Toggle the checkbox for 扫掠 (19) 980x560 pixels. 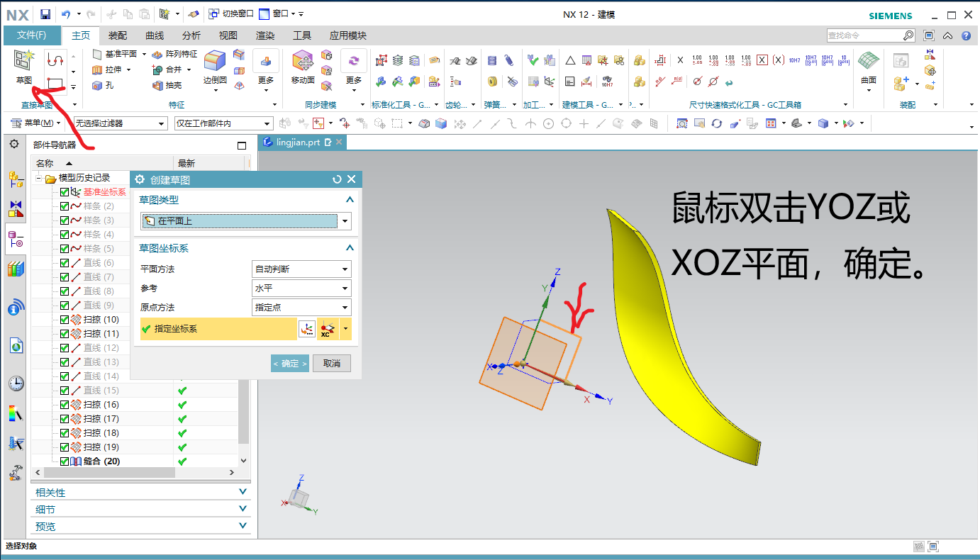65,447
